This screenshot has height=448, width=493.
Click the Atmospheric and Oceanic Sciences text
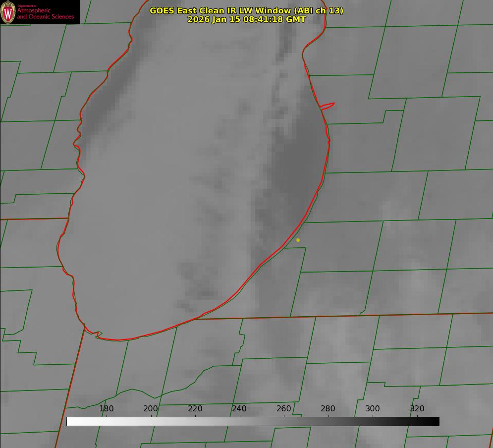pyautogui.click(x=45, y=13)
